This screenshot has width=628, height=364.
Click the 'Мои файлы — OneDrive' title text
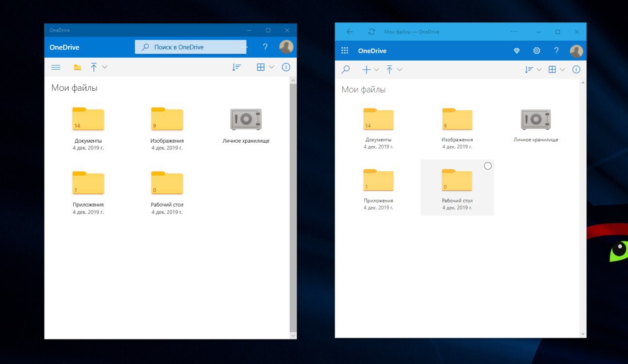(x=412, y=32)
